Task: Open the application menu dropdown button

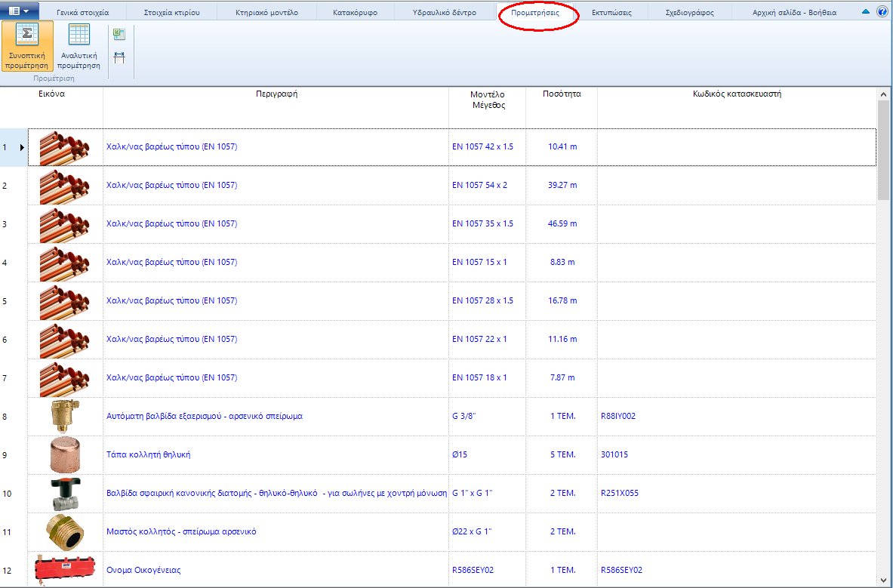Action: tap(20, 11)
